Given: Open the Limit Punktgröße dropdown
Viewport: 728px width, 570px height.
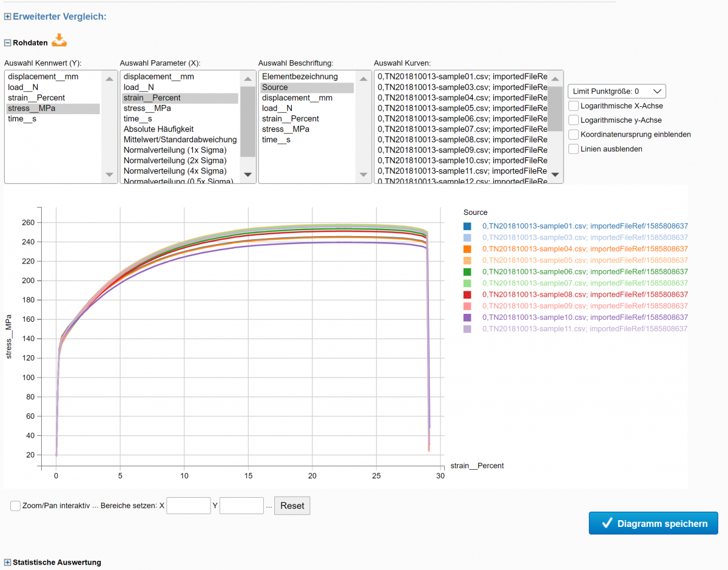Looking at the screenshot, I should (617, 91).
